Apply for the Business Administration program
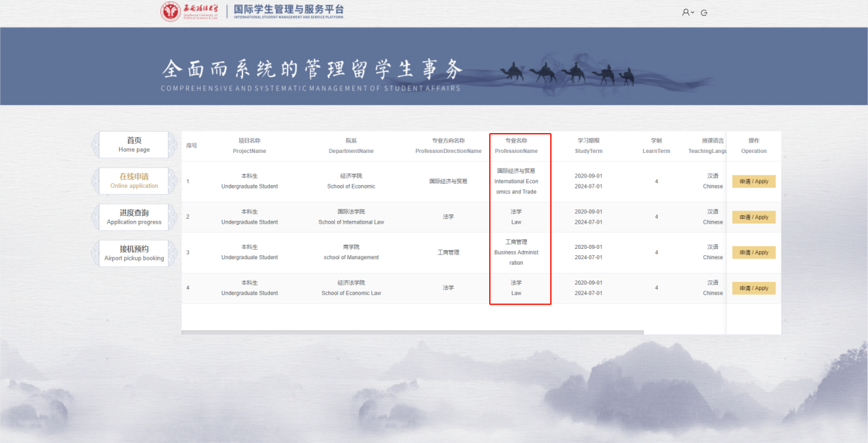 click(x=753, y=252)
